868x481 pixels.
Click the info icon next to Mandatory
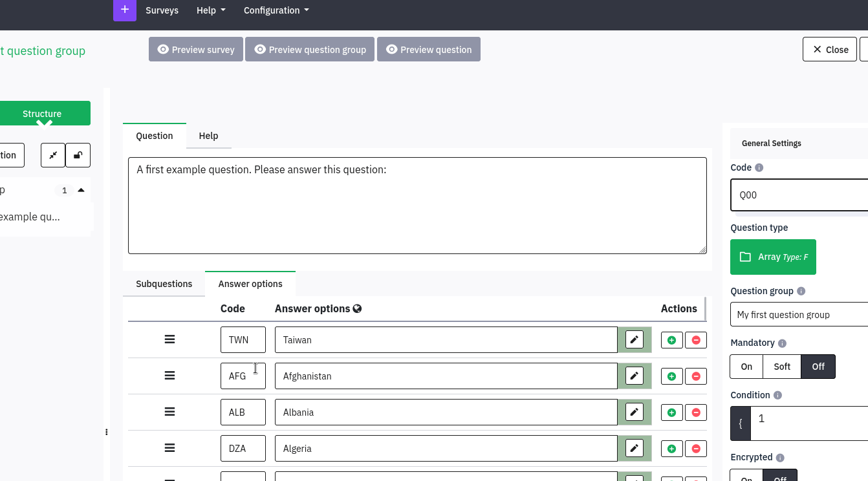point(782,343)
